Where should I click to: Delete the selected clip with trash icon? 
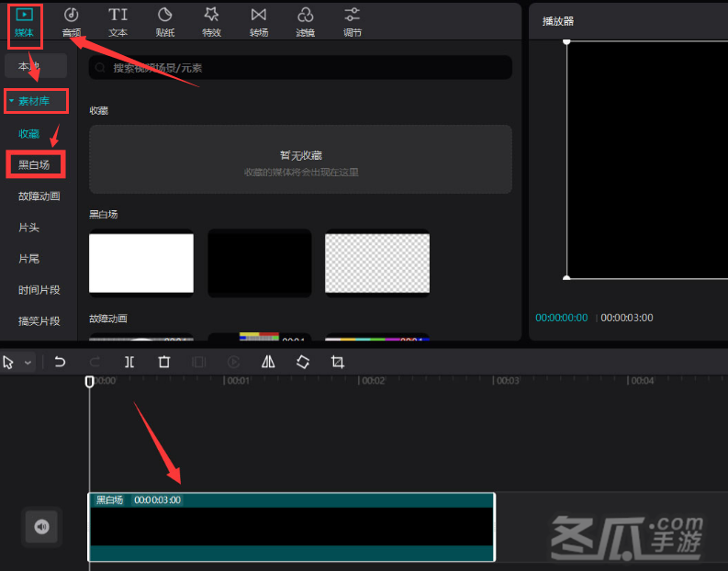pyautogui.click(x=164, y=362)
